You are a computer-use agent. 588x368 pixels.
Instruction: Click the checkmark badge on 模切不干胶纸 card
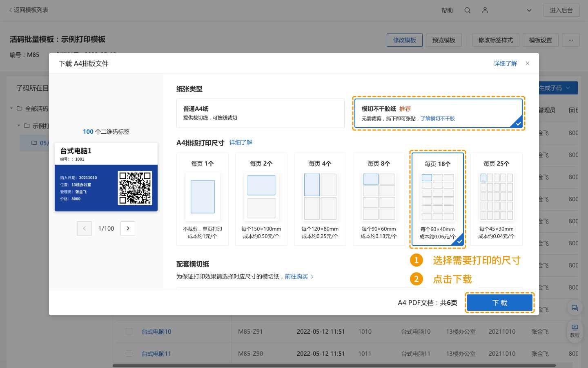tap(518, 123)
